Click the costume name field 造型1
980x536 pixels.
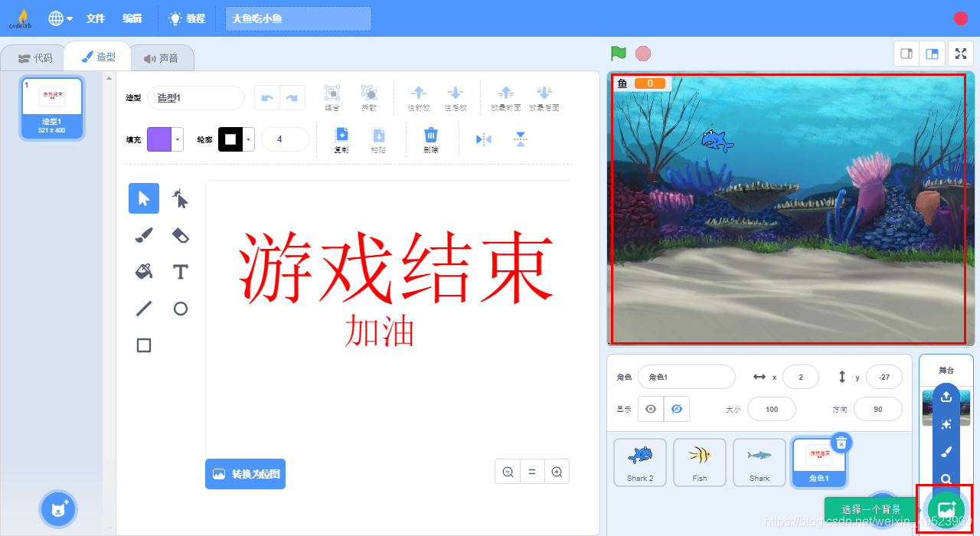coord(196,97)
